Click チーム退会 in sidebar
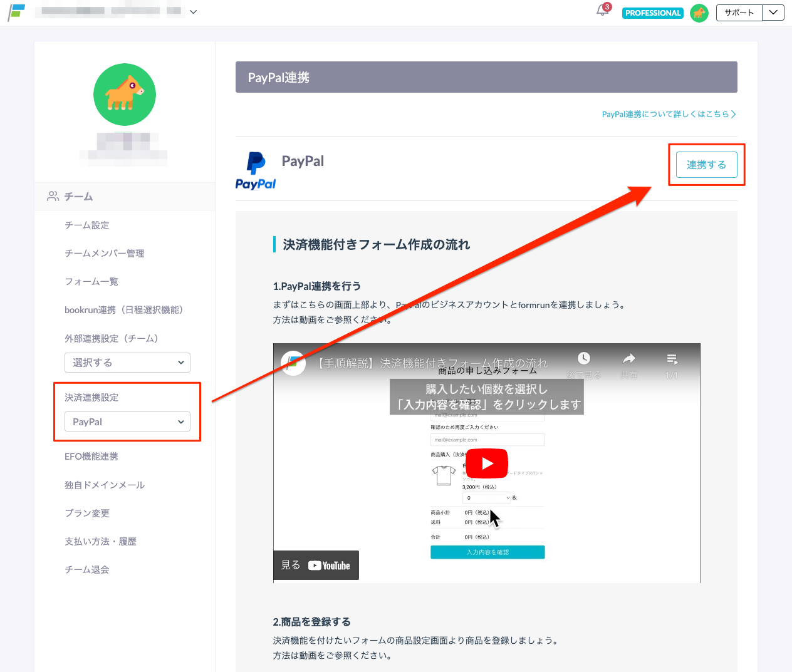Image resolution: width=792 pixels, height=672 pixels. [x=87, y=569]
